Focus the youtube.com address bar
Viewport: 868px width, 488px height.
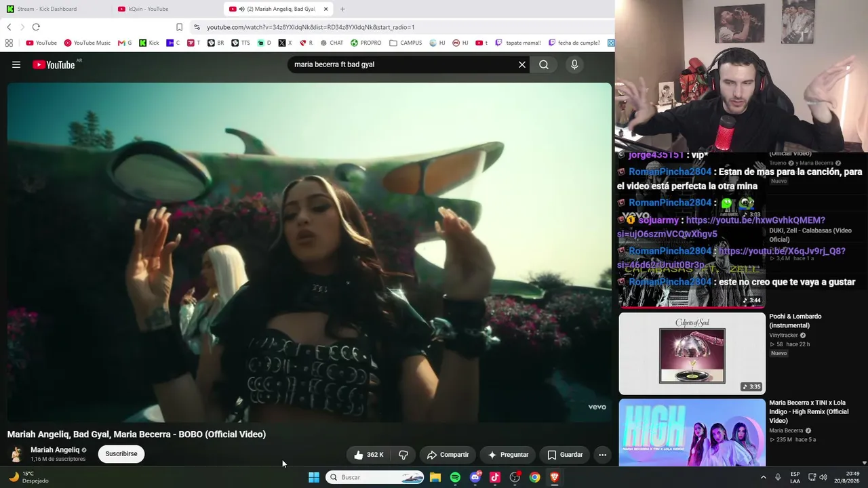point(400,27)
